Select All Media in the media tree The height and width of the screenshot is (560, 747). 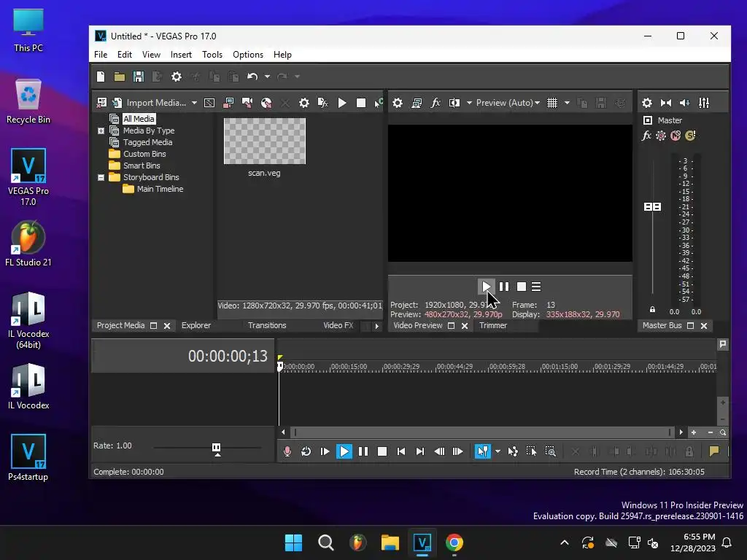[x=139, y=119]
